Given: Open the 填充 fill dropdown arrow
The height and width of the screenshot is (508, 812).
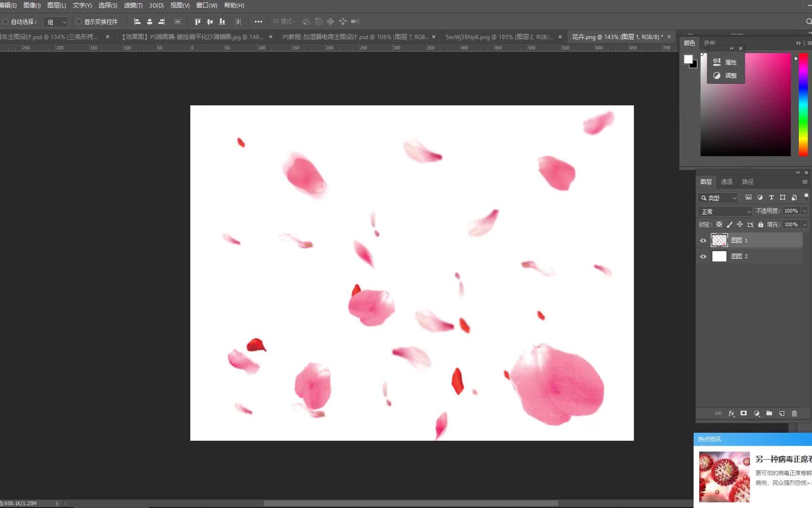Looking at the screenshot, I should 804,224.
